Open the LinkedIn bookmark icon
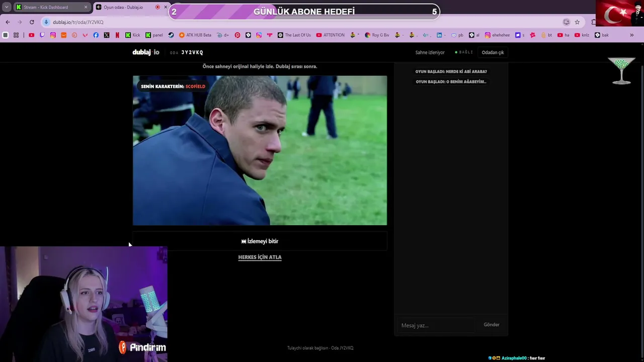The image size is (644, 362). coord(439,35)
